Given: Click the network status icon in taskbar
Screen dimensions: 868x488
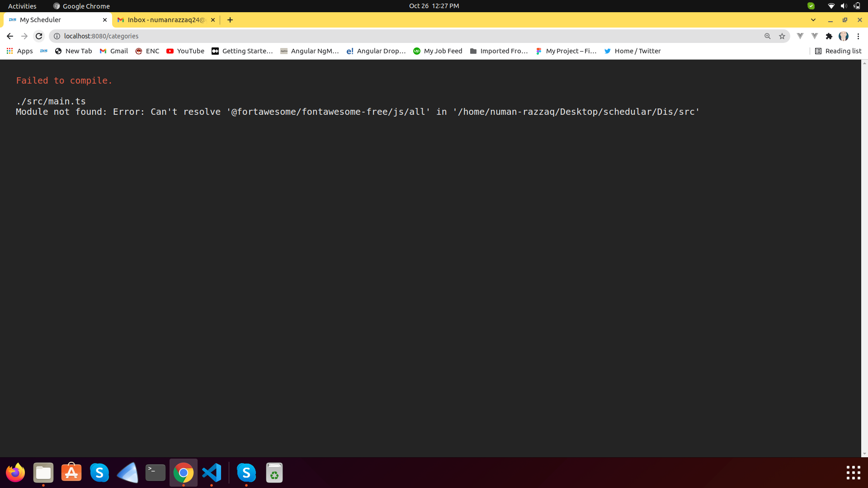Looking at the screenshot, I should 832,6.
